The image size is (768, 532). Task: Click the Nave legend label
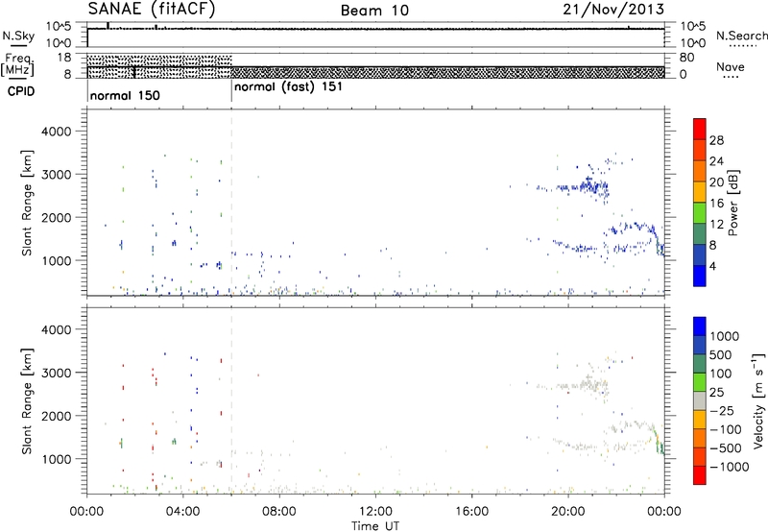click(x=731, y=66)
